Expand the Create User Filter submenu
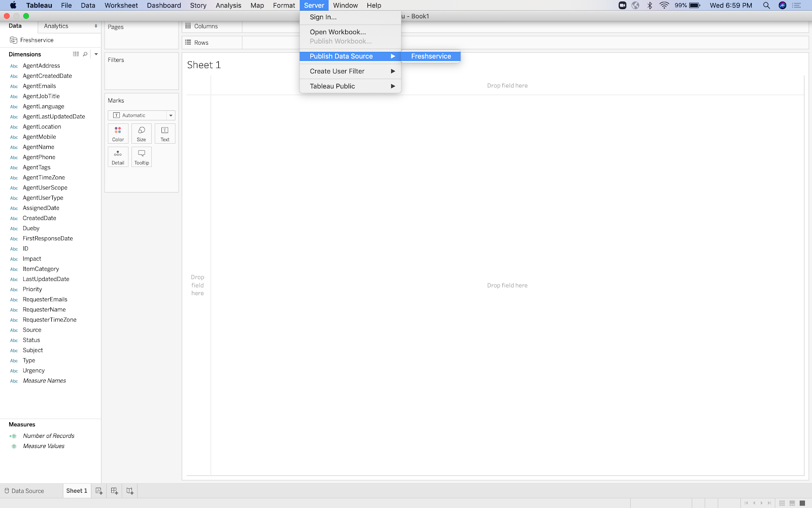The image size is (812, 508). tap(393, 71)
